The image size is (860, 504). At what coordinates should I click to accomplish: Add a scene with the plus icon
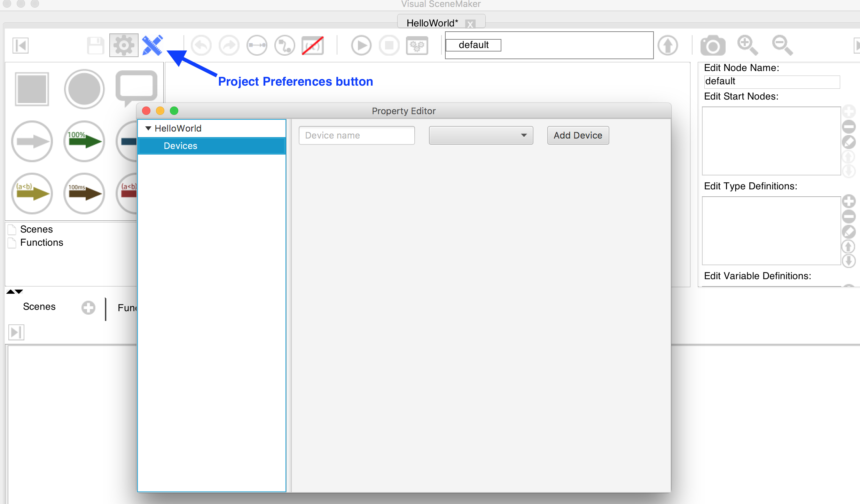click(88, 307)
